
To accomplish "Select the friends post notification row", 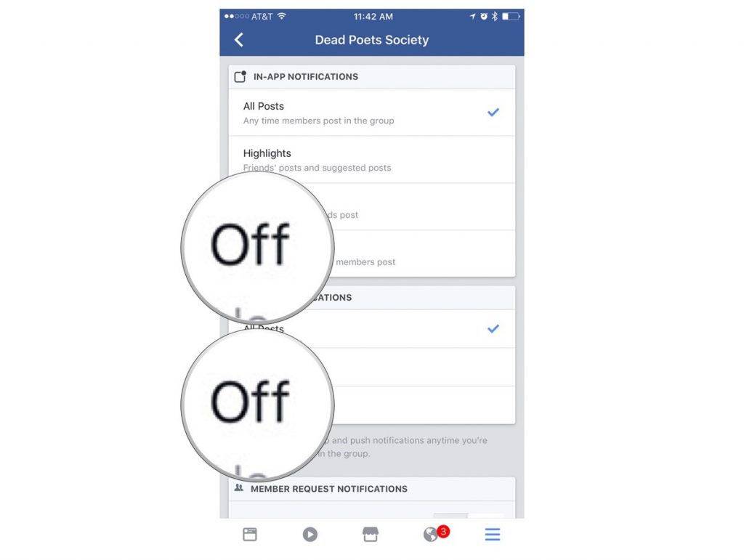I will point(372,207).
